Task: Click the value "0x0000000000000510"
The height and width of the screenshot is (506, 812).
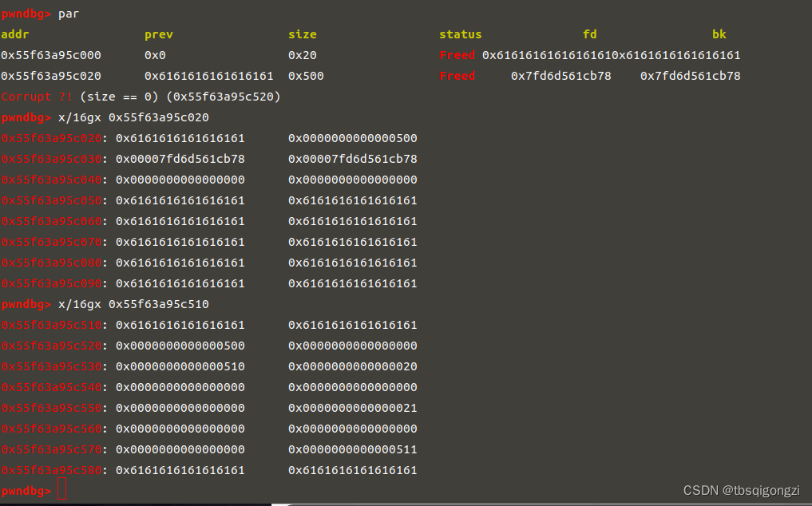Action: pyautogui.click(x=180, y=366)
